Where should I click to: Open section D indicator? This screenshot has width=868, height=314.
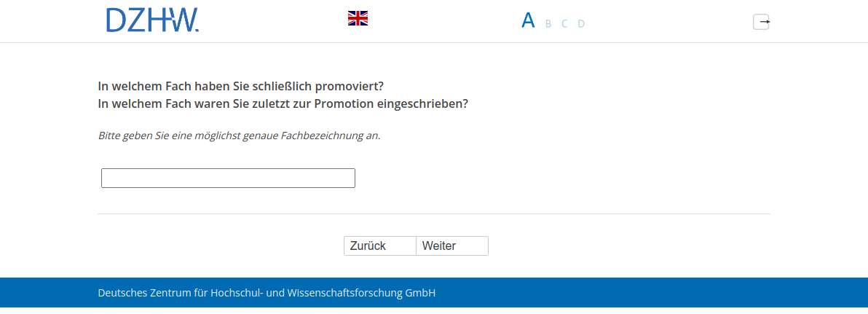pyautogui.click(x=581, y=24)
